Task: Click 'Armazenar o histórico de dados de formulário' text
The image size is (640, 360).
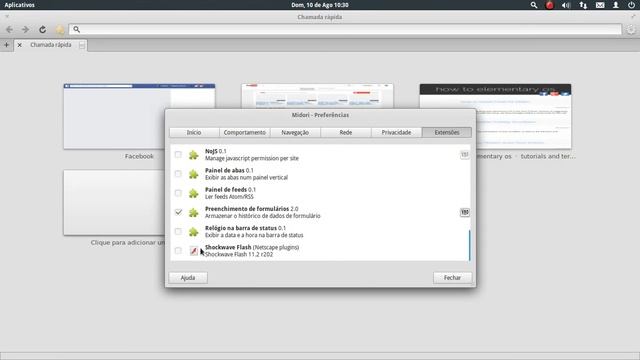Action: tap(262, 216)
